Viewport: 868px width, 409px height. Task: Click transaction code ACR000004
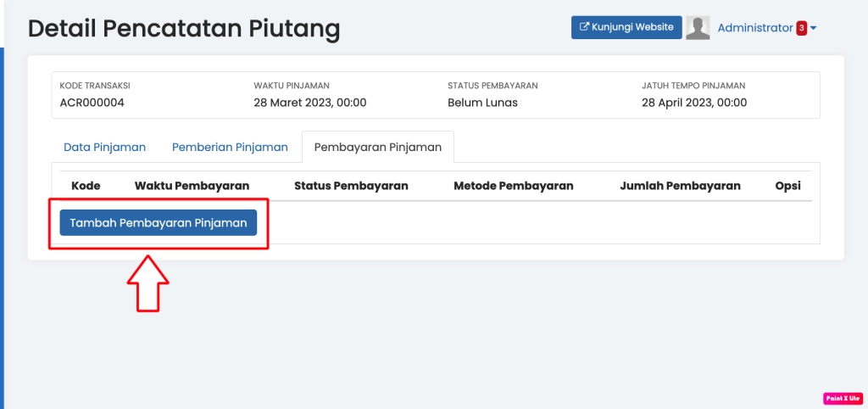92,103
